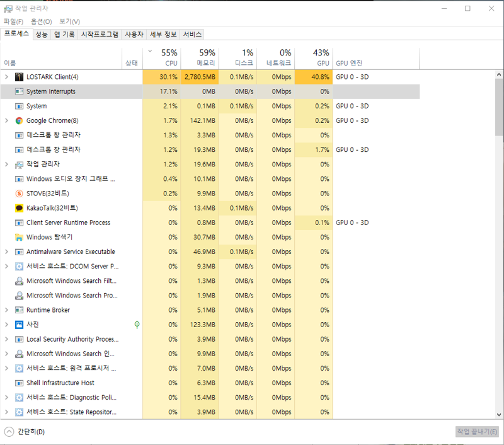Click the 서비스 호스트: DCOM Server gear icon
Image resolution: width=504 pixels, height=445 pixels.
click(20, 267)
